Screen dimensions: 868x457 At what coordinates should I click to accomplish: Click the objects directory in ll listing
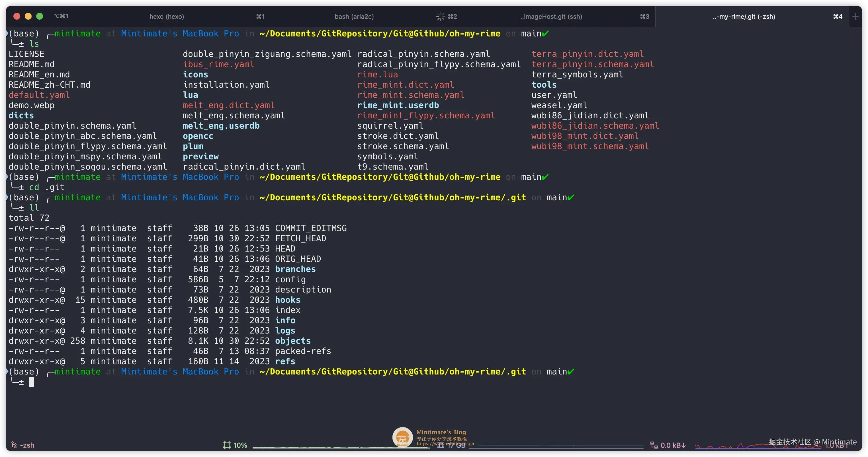292,341
